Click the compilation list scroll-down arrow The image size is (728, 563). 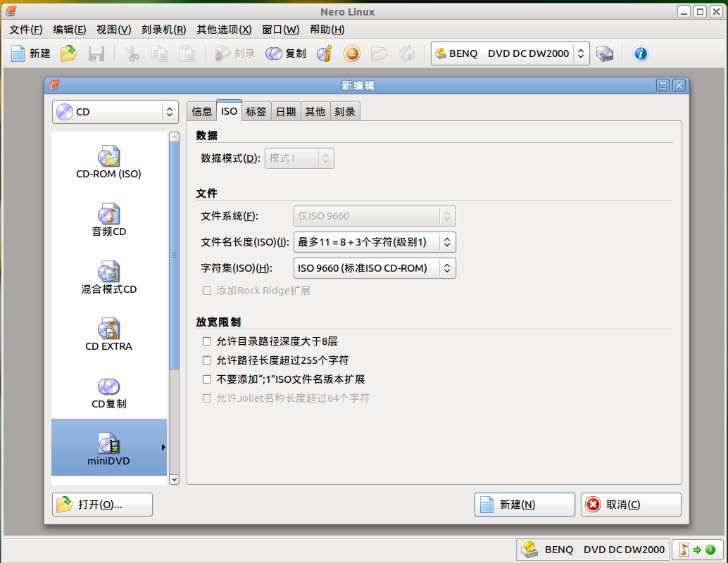pos(174,479)
